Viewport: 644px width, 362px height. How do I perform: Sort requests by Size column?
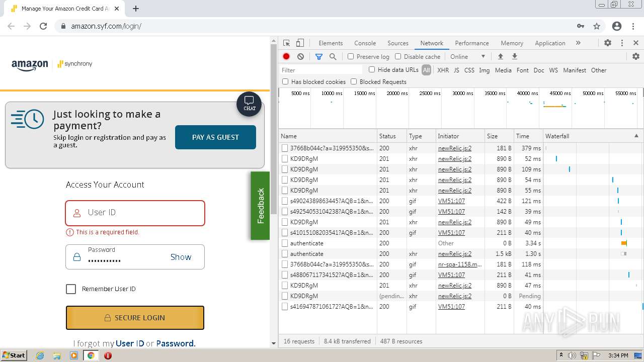(499, 136)
